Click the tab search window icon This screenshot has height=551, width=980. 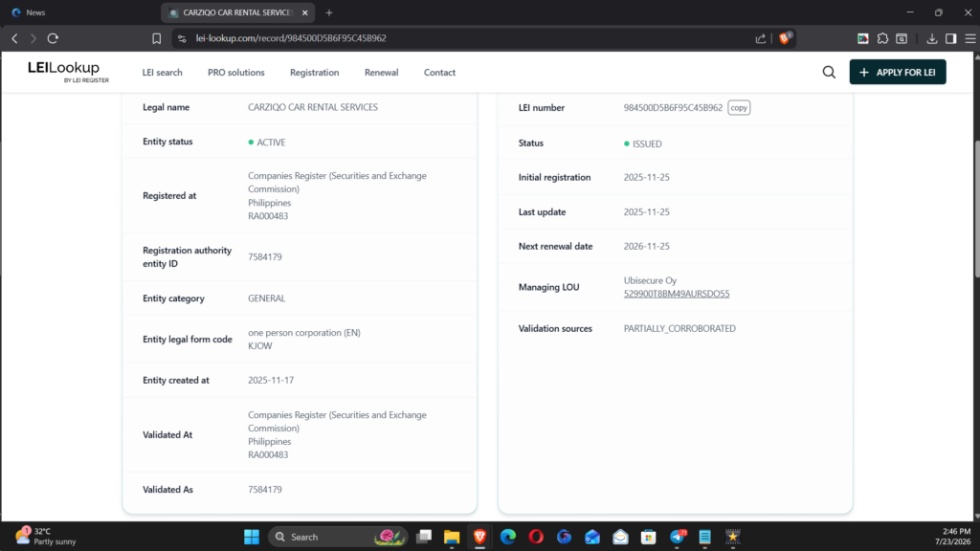pyautogui.click(x=902, y=38)
